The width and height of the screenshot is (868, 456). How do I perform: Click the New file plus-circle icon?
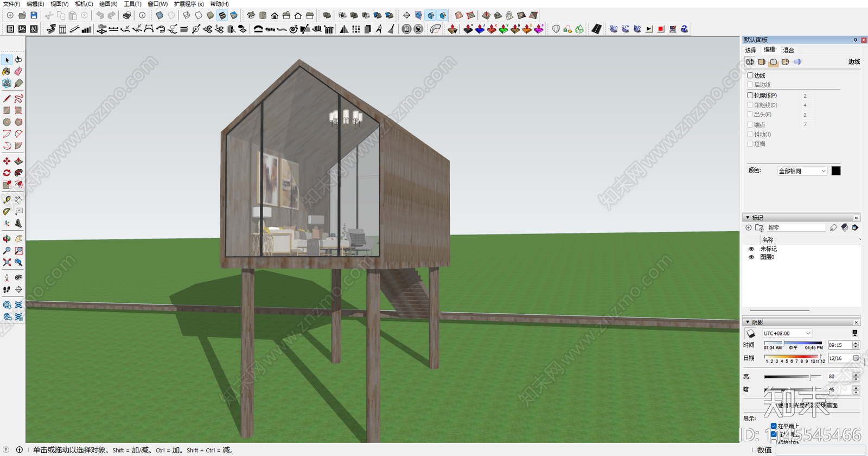pos(10,15)
